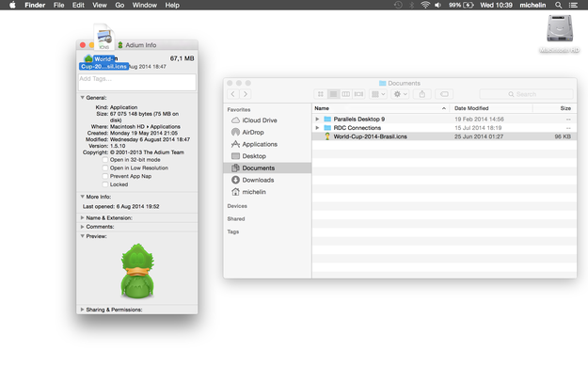This screenshot has height=367, width=588.
Task: Open the Help menu
Action: coord(172,5)
